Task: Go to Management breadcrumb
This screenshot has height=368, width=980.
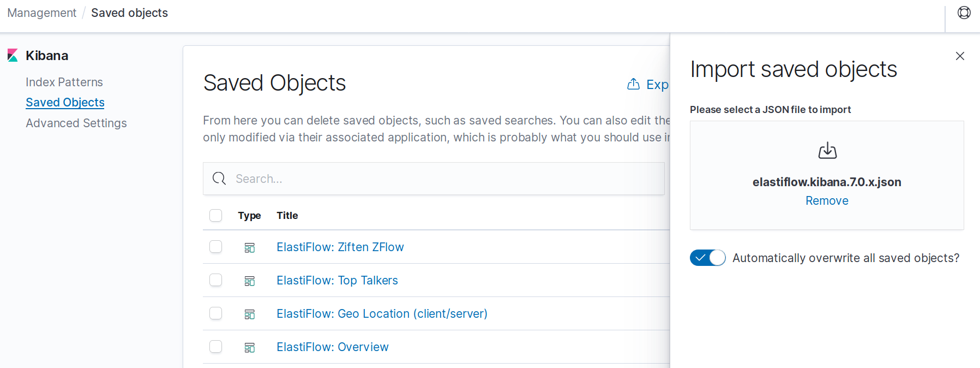Action: coord(42,13)
